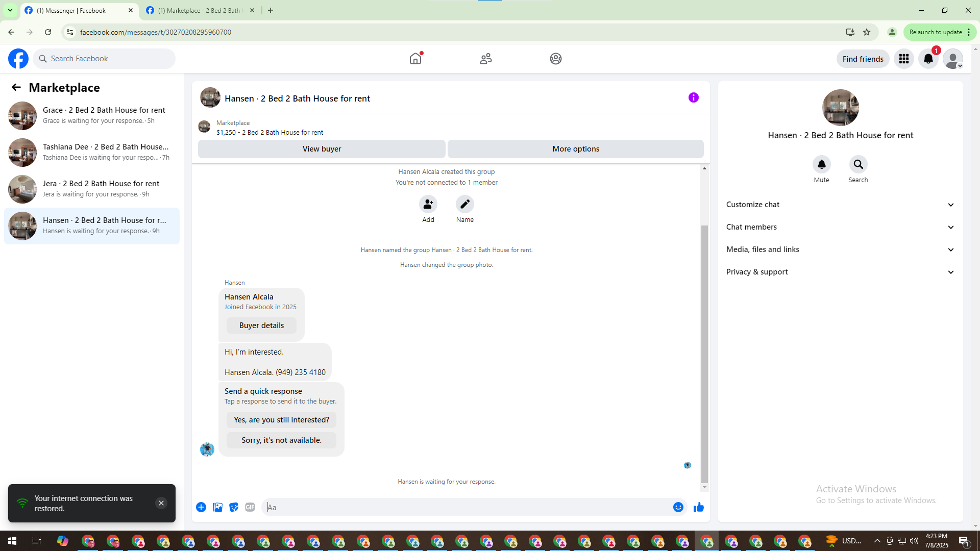Viewport: 980px width, 551px height.
Task: Send the quick reply "Yes, are you still interested?"
Action: (x=281, y=420)
